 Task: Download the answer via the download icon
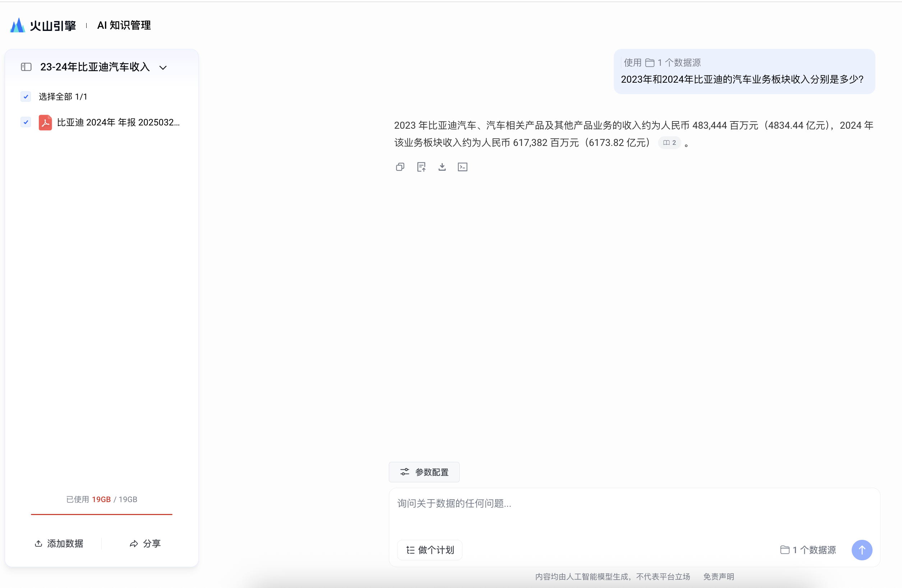[442, 167]
